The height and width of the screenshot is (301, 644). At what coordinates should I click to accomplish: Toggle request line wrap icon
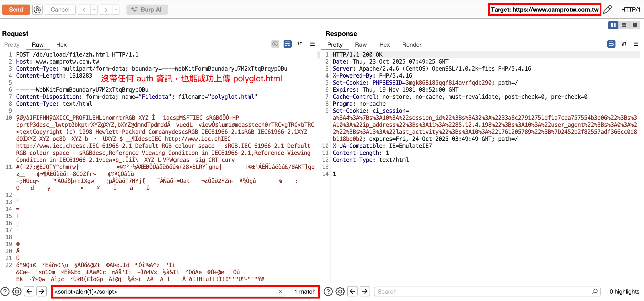coord(287,44)
